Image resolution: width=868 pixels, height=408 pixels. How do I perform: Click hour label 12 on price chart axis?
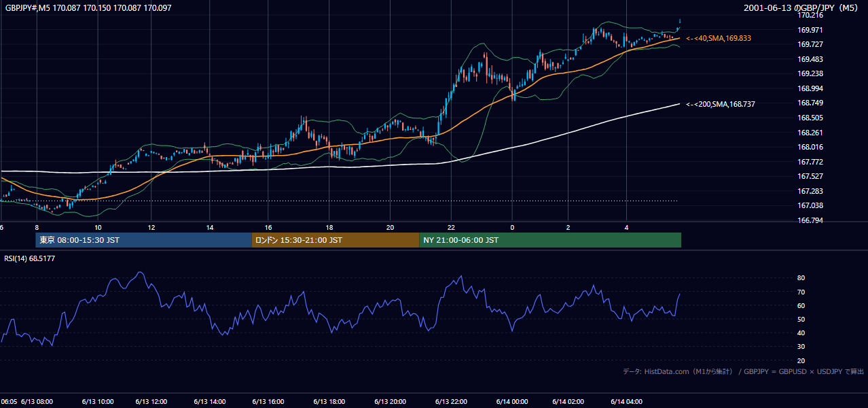tap(151, 227)
